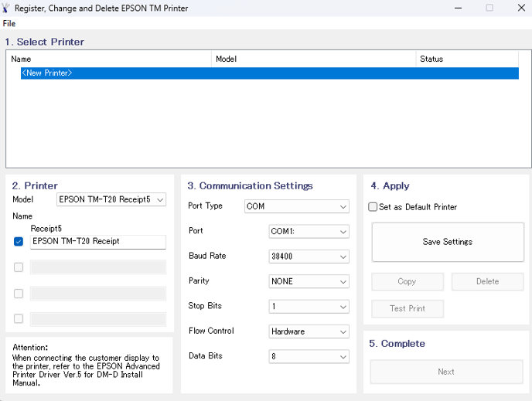The width and height of the screenshot is (532, 401).
Task: Open the Port Type dropdown
Action: click(x=296, y=206)
